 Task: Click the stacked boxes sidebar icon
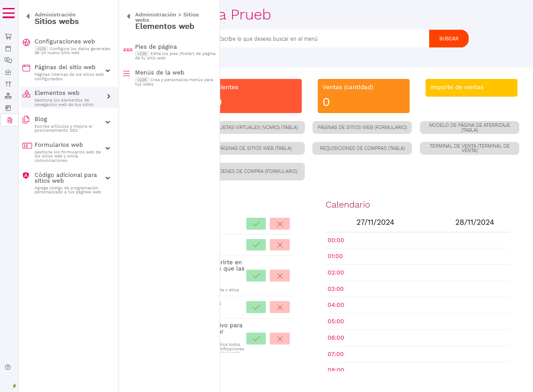pyautogui.click(x=8, y=96)
